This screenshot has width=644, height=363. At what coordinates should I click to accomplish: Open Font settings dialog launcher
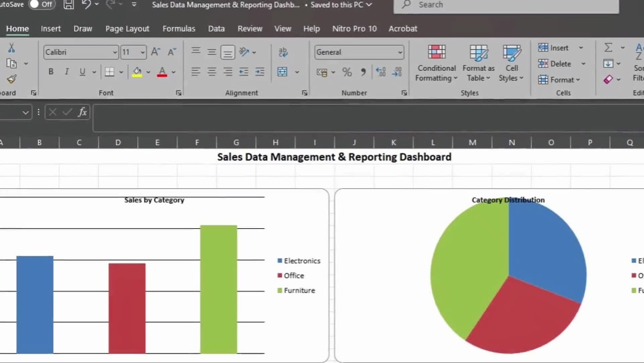click(178, 93)
